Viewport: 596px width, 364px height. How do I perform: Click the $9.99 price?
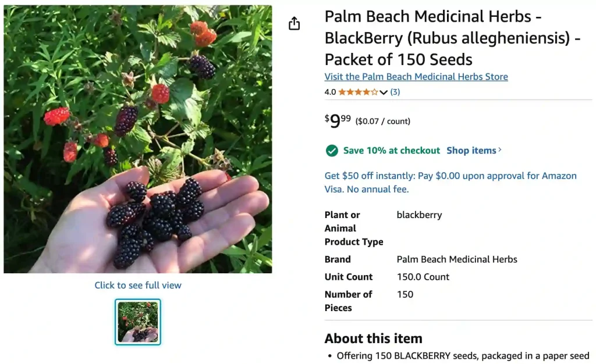pos(338,121)
